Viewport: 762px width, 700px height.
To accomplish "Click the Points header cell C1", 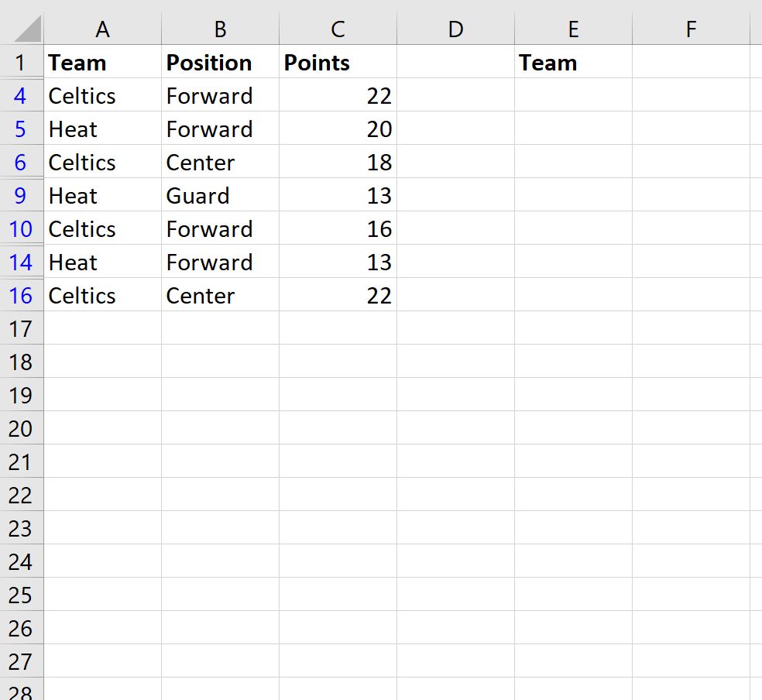I will click(x=337, y=63).
